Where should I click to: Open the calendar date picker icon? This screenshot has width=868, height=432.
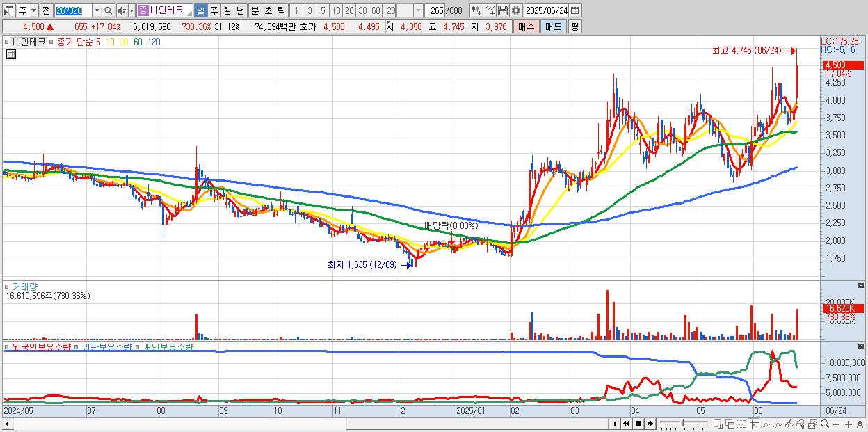click(x=575, y=10)
